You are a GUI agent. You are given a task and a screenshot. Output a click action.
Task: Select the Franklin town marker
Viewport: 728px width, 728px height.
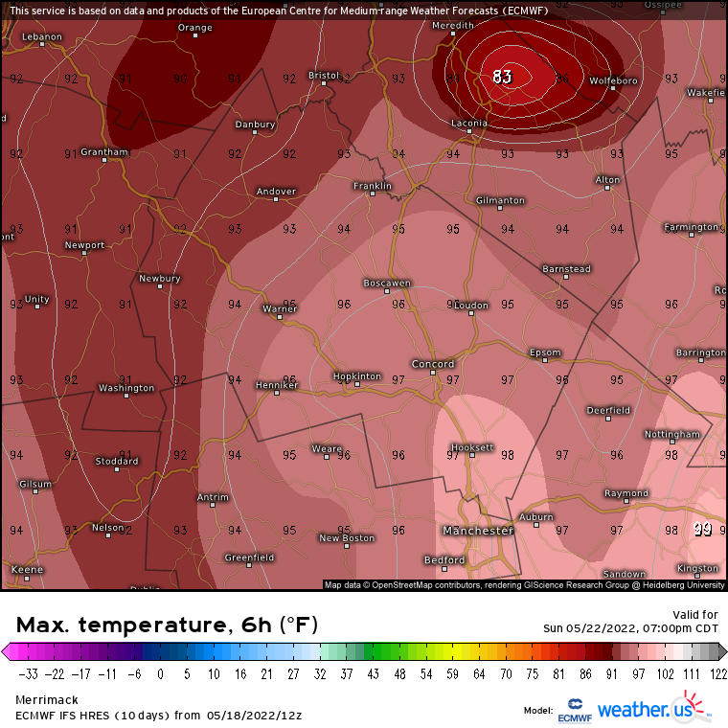[373, 193]
